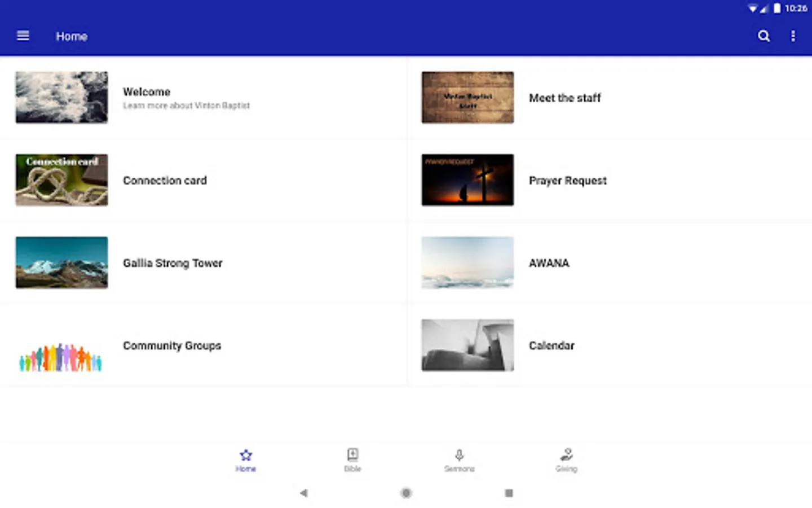Select the Connection card item
The width and height of the screenshot is (812, 508).
click(x=165, y=180)
